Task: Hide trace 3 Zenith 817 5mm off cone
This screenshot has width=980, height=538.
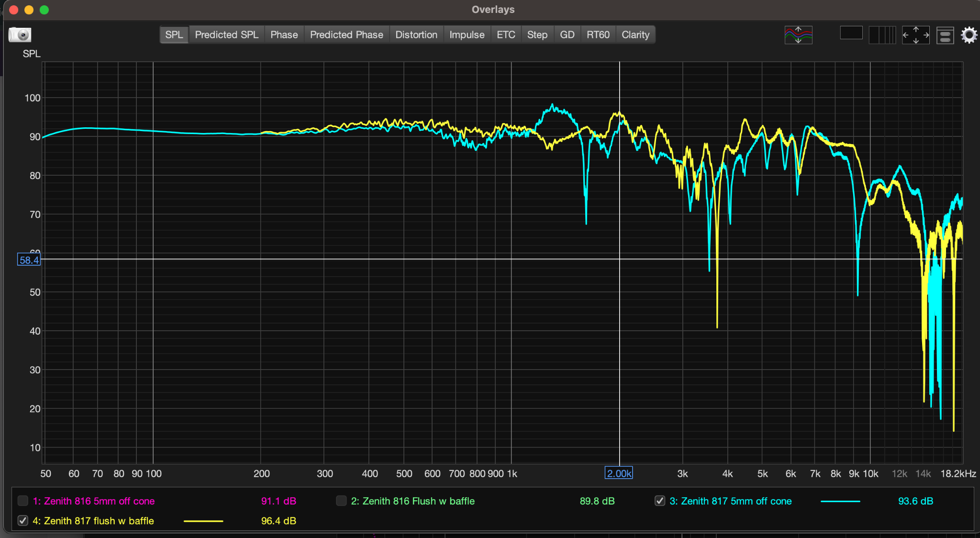Action: tap(660, 501)
